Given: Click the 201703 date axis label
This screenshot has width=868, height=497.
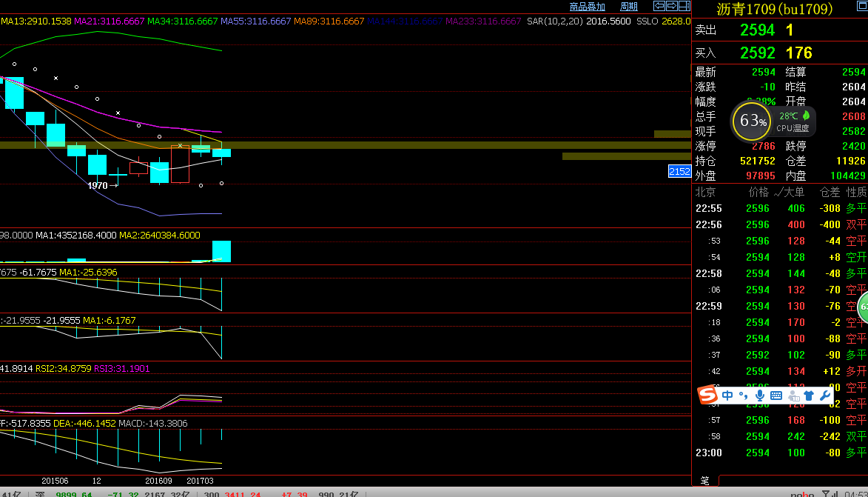Looking at the screenshot, I should coord(200,481).
